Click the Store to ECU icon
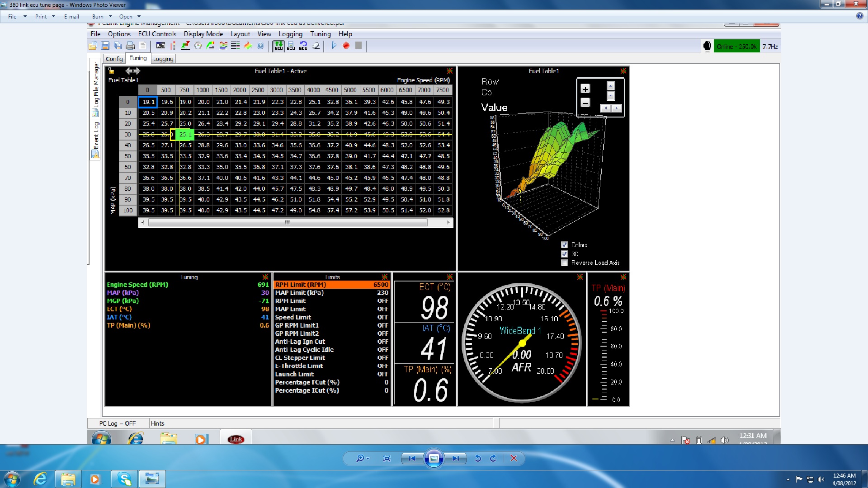The height and width of the screenshot is (488, 868). [291, 46]
